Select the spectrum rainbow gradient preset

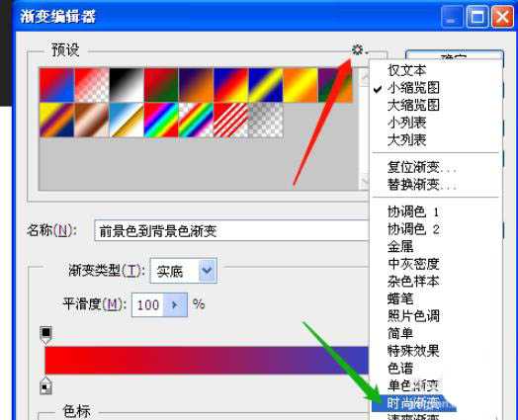(161, 120)
